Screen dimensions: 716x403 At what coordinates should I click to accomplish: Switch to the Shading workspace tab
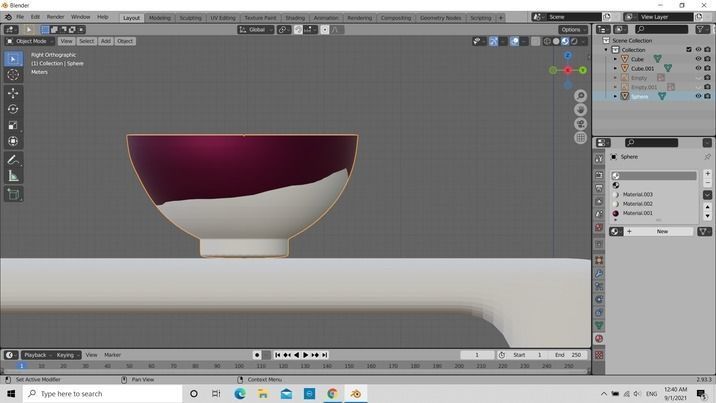[x=295, y=18]
